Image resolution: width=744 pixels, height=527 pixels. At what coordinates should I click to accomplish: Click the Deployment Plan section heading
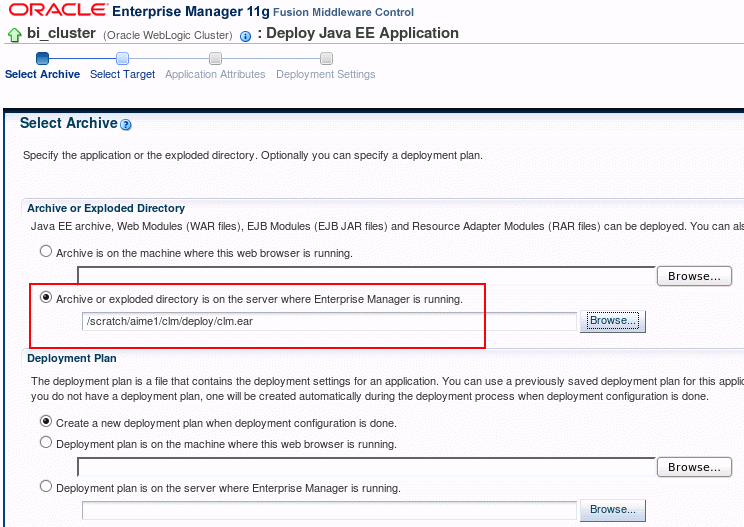tap(72, 358)
